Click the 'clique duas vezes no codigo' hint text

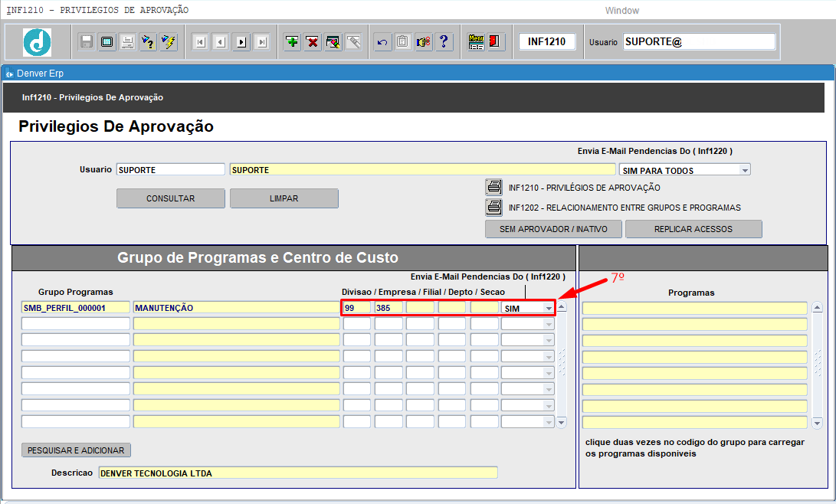(x=695, y=448)
